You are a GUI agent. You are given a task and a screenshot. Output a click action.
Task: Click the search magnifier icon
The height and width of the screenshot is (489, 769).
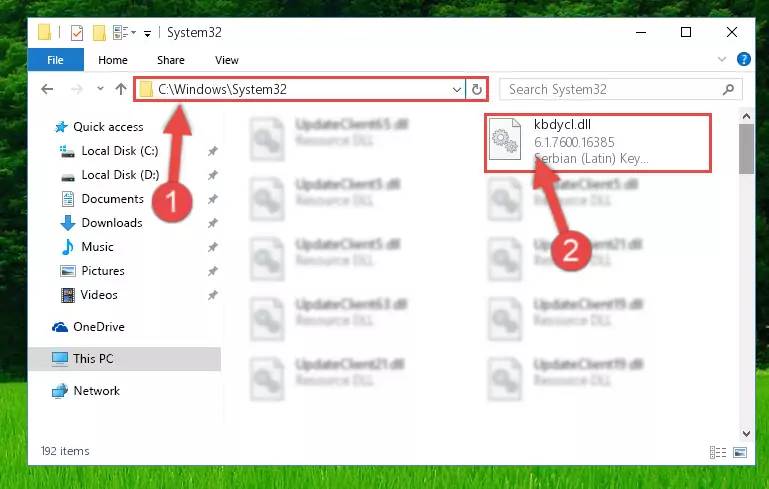728,89
